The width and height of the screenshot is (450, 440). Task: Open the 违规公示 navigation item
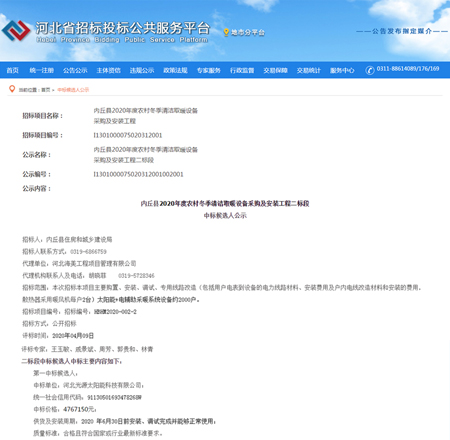pos(142,70)
